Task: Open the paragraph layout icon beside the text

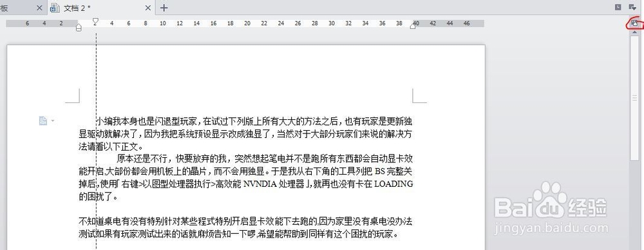Action: (43, 120)
